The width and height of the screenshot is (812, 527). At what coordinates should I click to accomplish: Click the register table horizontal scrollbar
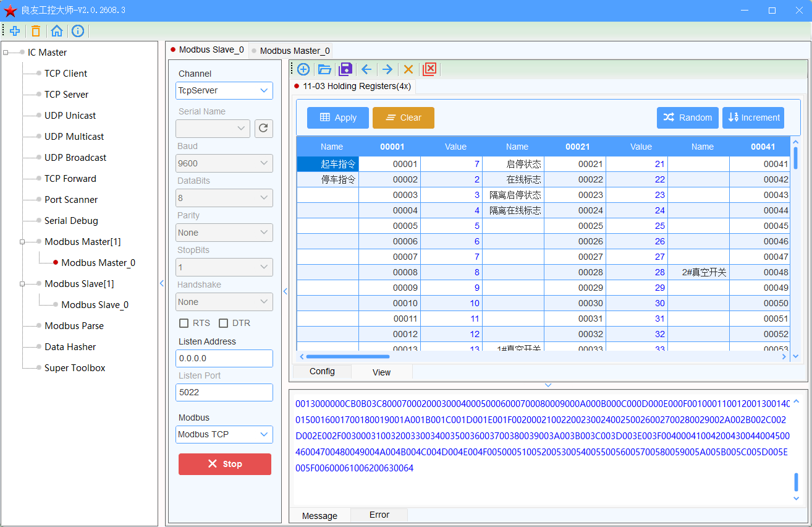coord(347,356)
